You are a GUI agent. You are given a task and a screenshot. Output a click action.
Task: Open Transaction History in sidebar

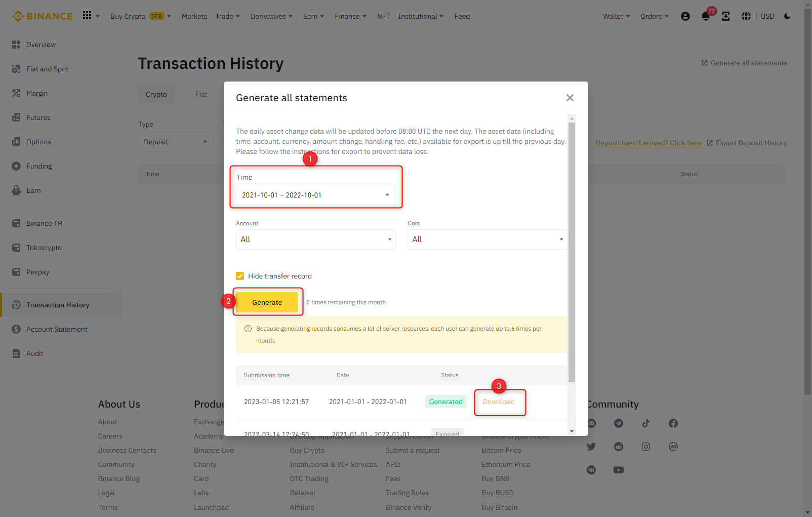tap(61, 305)
